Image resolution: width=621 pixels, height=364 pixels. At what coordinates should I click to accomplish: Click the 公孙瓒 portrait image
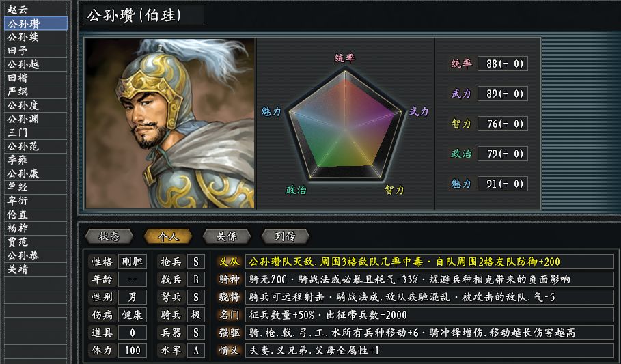[x=169, y=123]
